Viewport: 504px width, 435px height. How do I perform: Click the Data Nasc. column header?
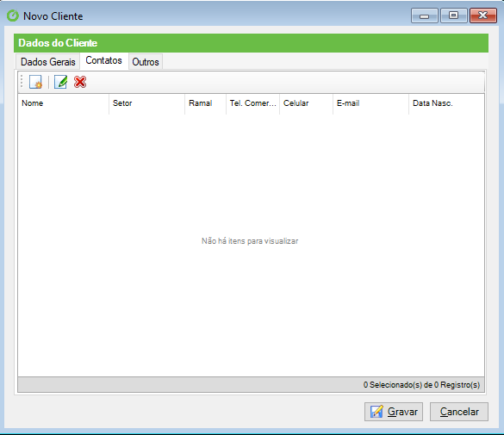tap(446, 103)
